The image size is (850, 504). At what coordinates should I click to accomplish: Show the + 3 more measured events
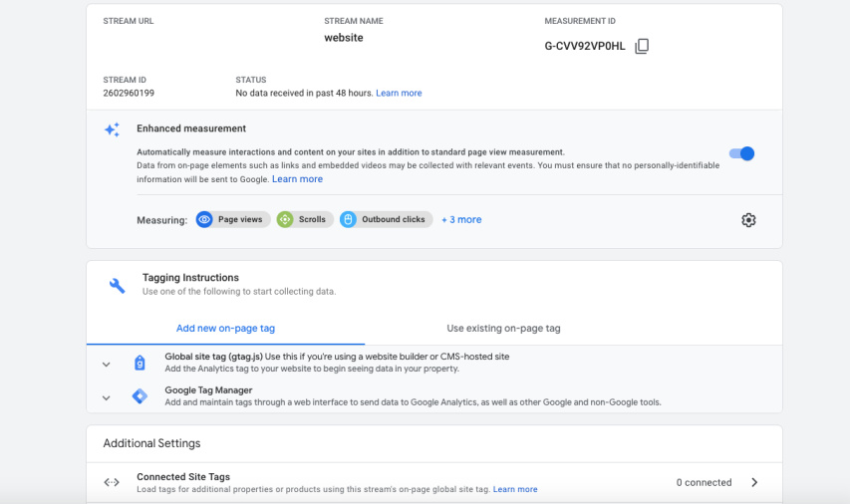[461, 220]
